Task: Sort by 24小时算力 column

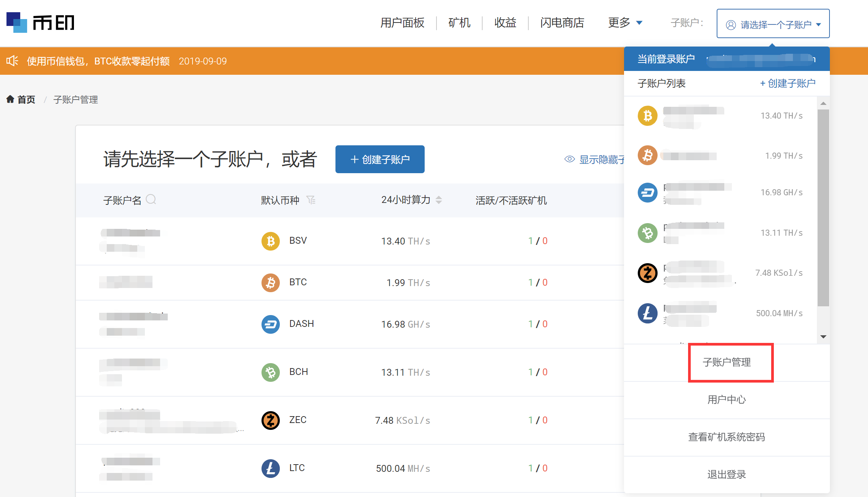Action: (x=439, y=200)
